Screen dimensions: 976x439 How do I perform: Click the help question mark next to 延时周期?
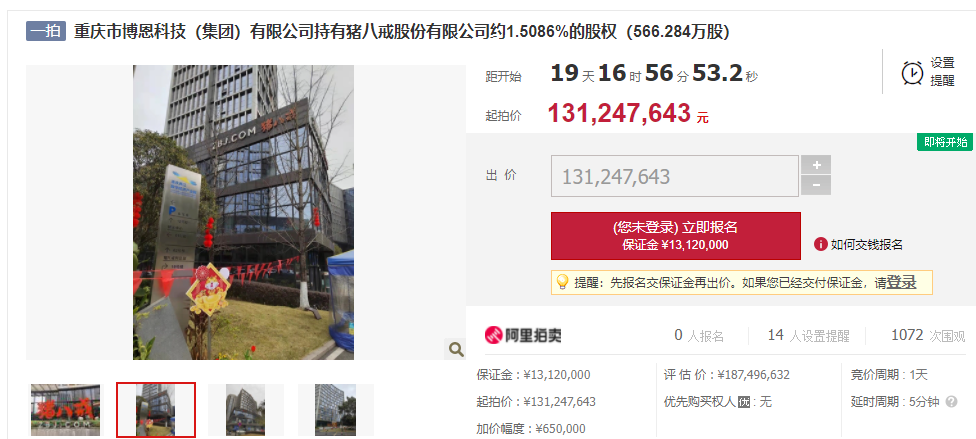point(951,402)
